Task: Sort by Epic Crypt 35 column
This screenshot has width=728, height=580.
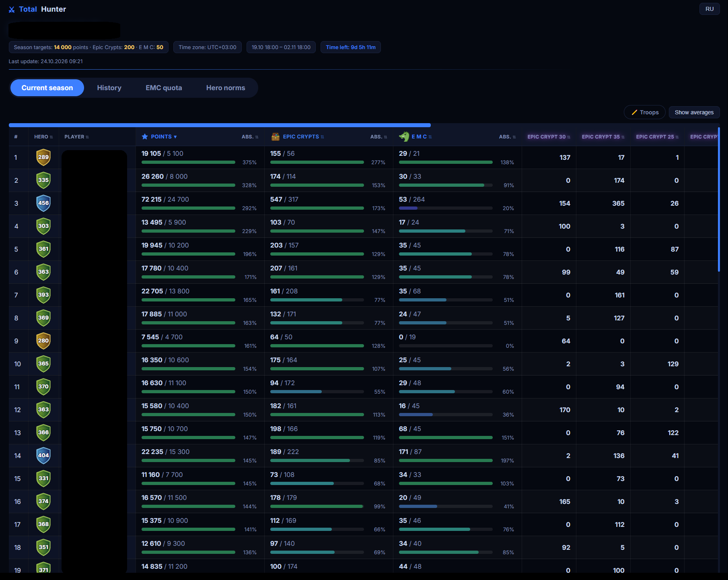Action: 603,137
